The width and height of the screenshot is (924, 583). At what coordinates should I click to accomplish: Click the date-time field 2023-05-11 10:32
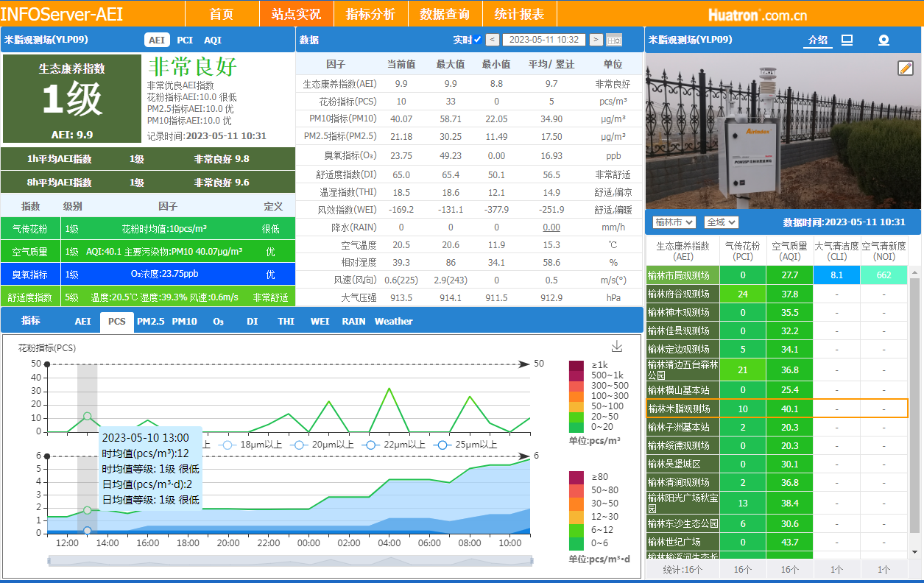tap(544, 40)
